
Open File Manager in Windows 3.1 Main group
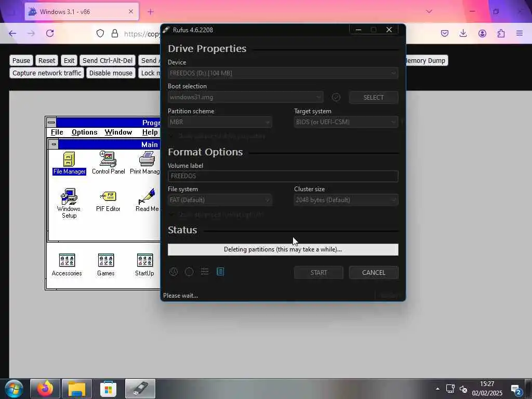[x=69, y=163]
